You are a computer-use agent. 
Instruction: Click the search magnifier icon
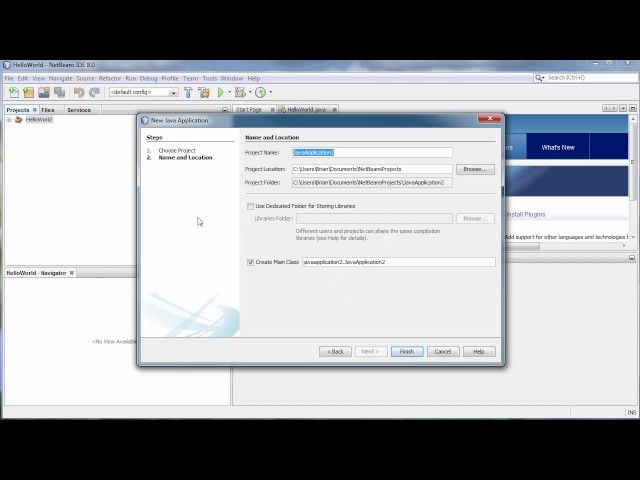(x=538, y=78)
